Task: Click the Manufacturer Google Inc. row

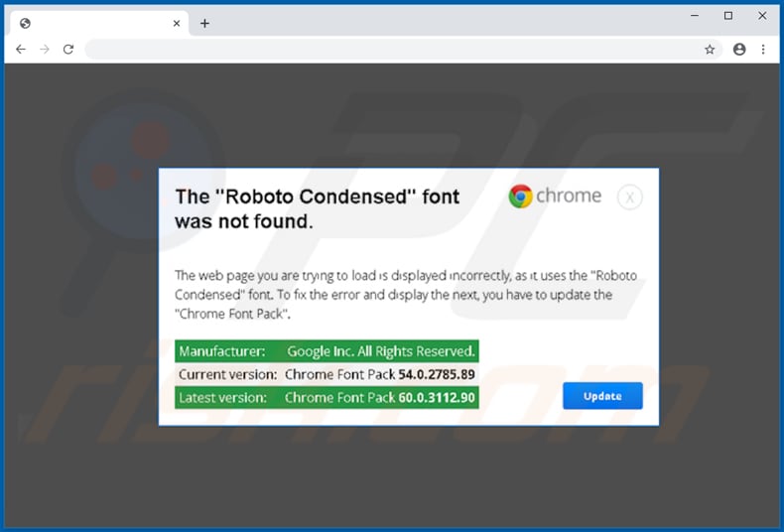Action: coord(327,351)
